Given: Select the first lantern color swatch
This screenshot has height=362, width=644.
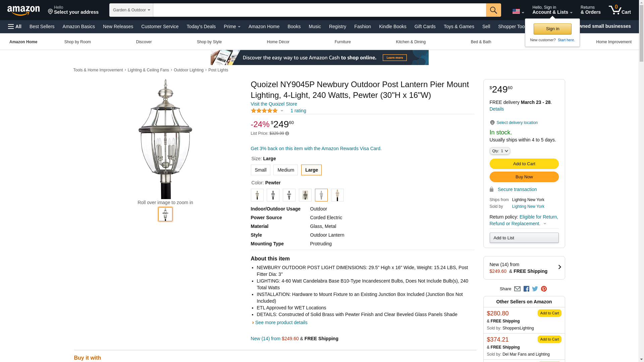Looking at the screenshot, I should coord(257,195).
